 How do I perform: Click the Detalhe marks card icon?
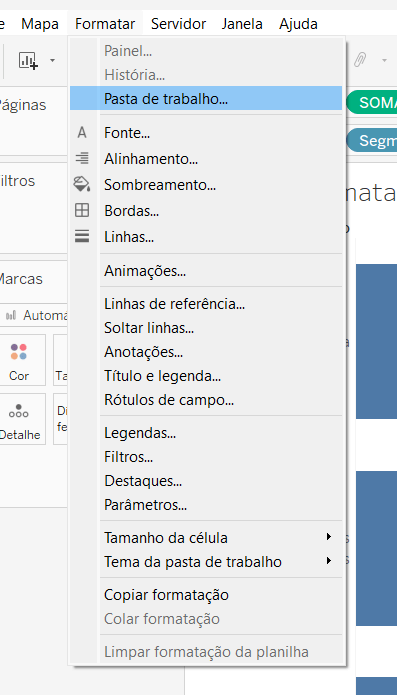point(19,418)
